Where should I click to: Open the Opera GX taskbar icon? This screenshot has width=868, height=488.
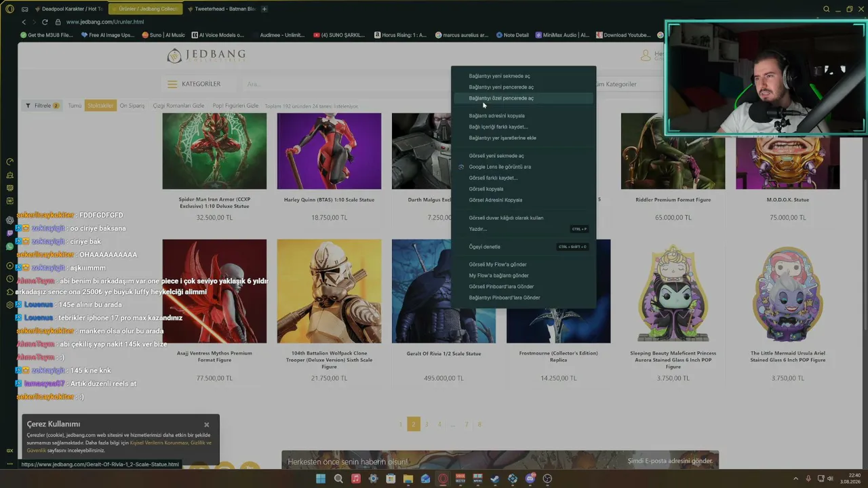[x=443, y=479]
